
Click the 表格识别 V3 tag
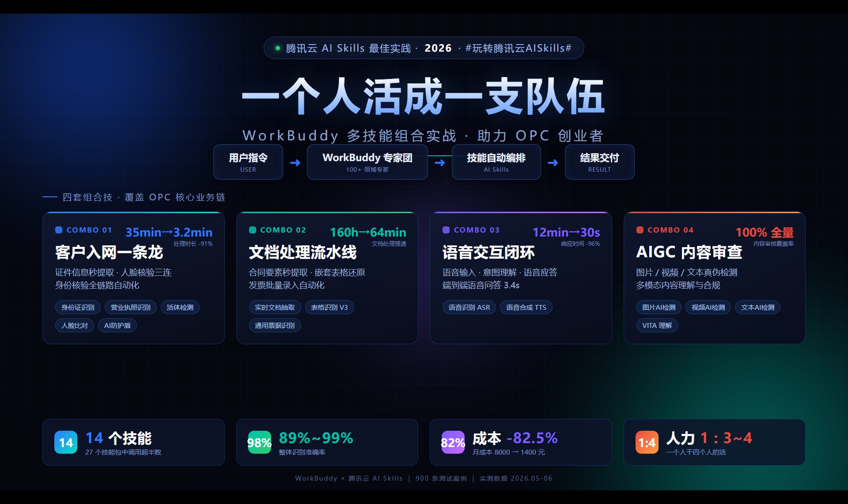tap(329, 307)
